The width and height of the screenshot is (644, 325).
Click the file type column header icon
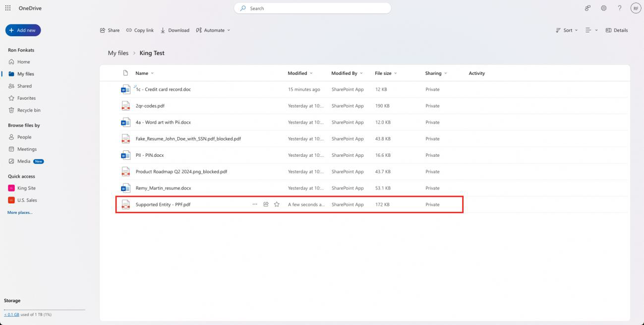(125, 73)
